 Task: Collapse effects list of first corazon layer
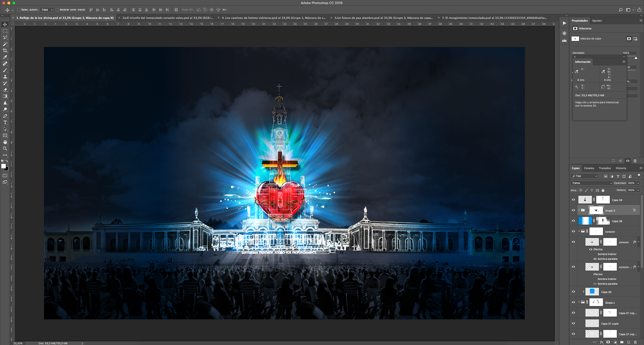639,242
